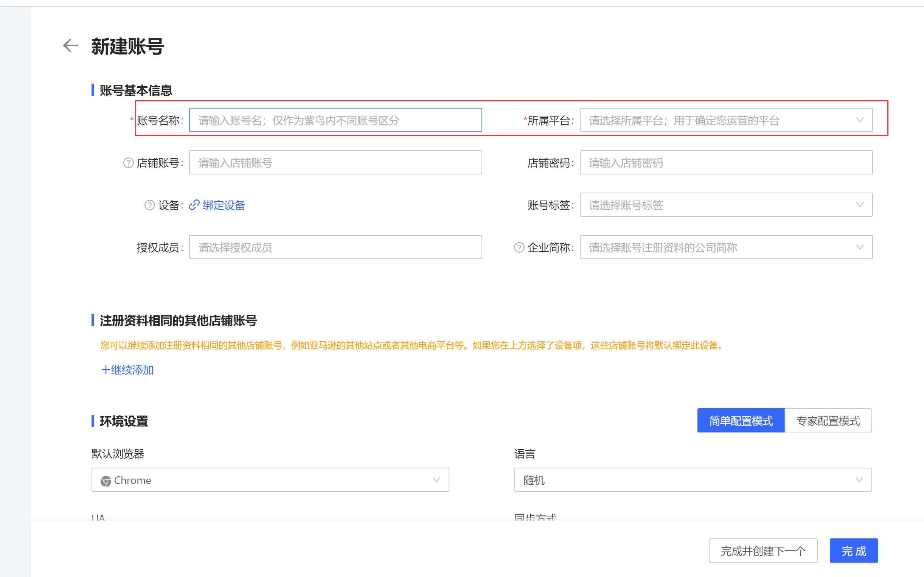Open the 语言 dropdown showing 随机
The image size is (924, 577).
pyautogui.click(x=693, y=480)
